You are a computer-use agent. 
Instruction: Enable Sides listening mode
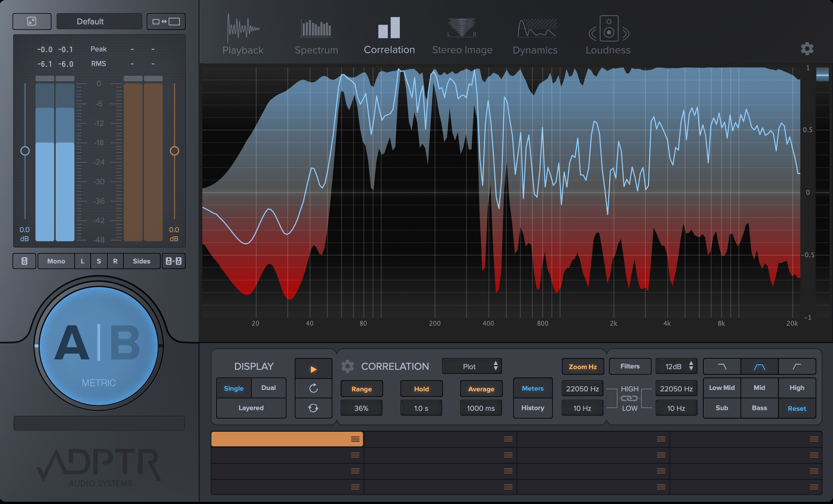pyautogui.click(x=141, y=261)
